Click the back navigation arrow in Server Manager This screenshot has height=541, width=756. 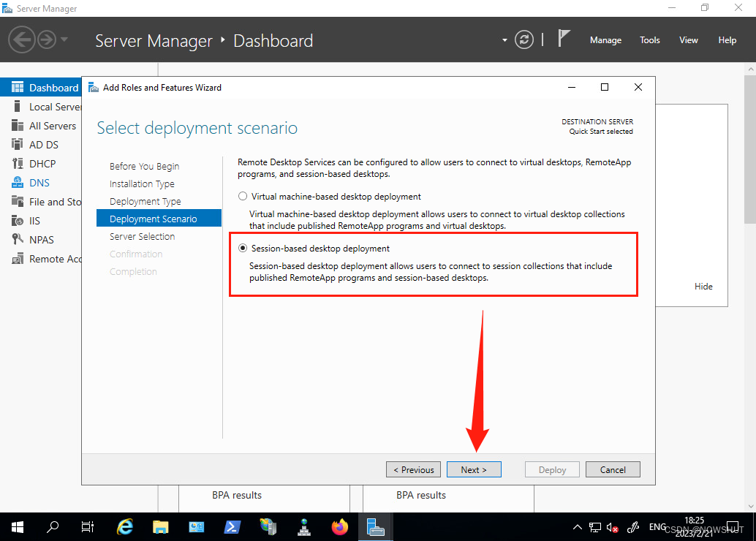coord(22,39)
